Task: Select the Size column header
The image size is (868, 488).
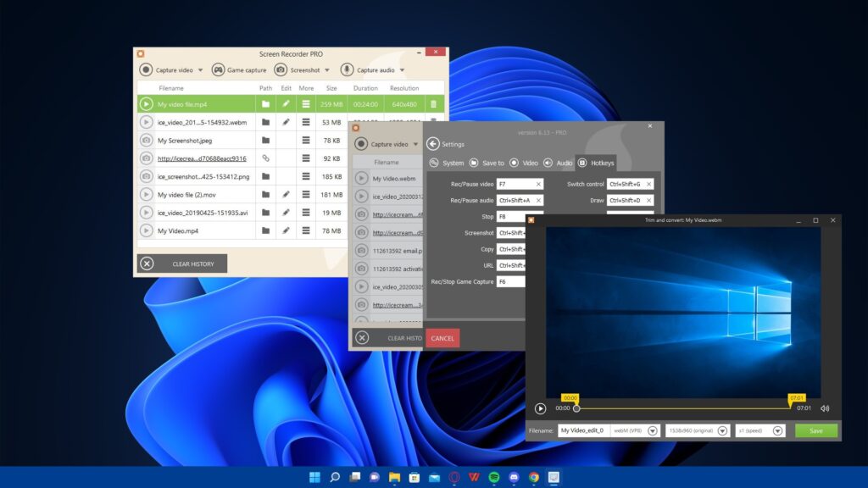Action: [331, 88]
